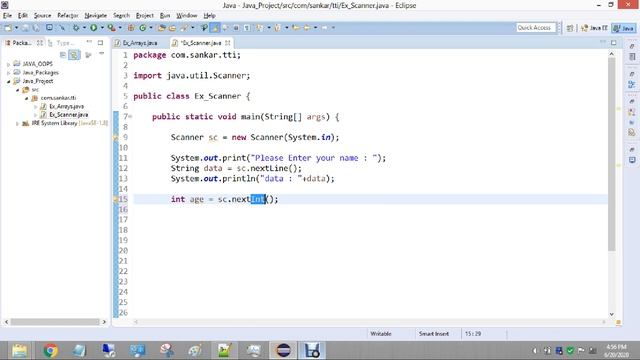Select com.sankar.tti package in tree
This screenshot has width=640, height=360.
point(54,98)
